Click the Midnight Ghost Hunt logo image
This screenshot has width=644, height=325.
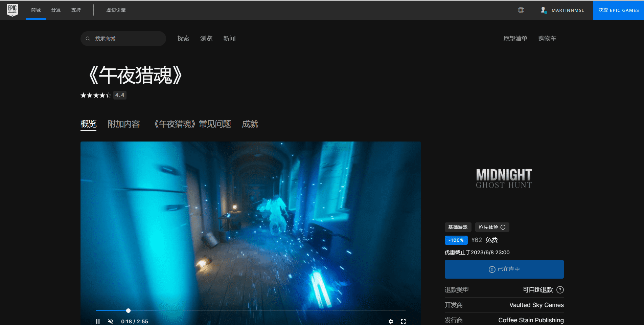point(504,178)
